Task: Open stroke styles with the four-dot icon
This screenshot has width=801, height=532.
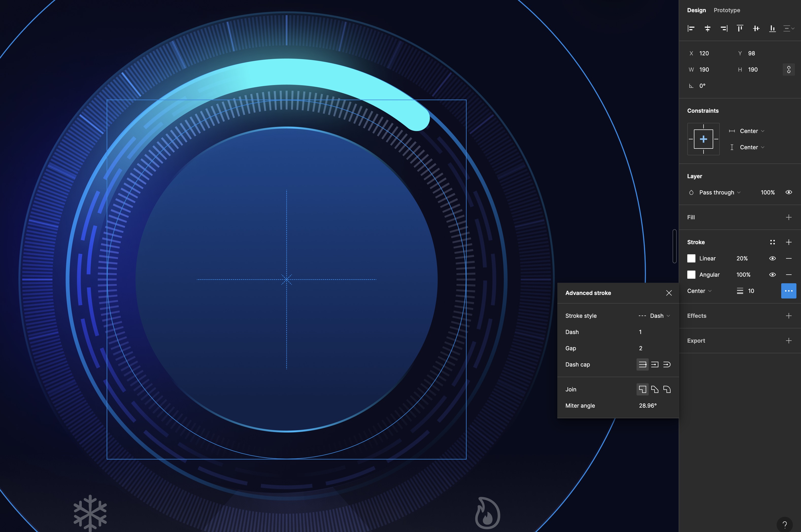Action: (773, 242)
